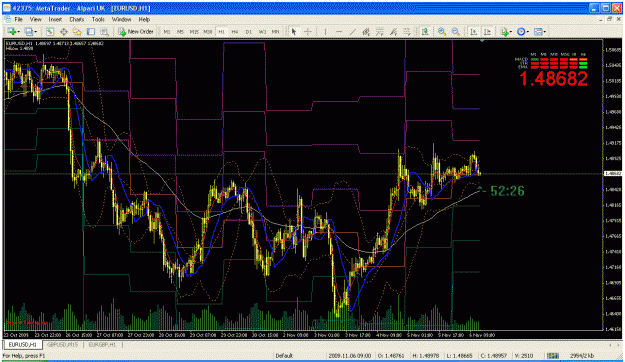The image size is (625, 362).
Task: Open the Insert menu
Action: 55,19
